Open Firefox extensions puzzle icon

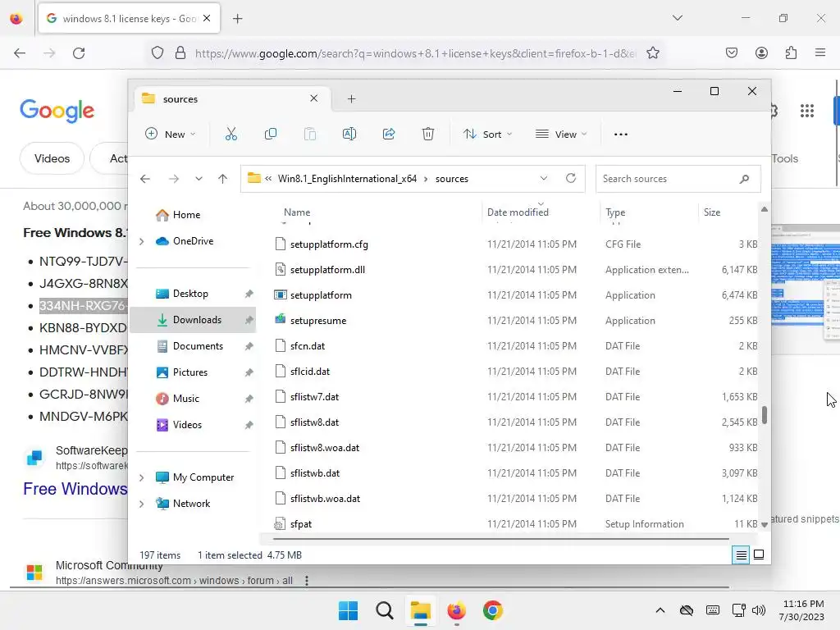(x=791, y=52)
